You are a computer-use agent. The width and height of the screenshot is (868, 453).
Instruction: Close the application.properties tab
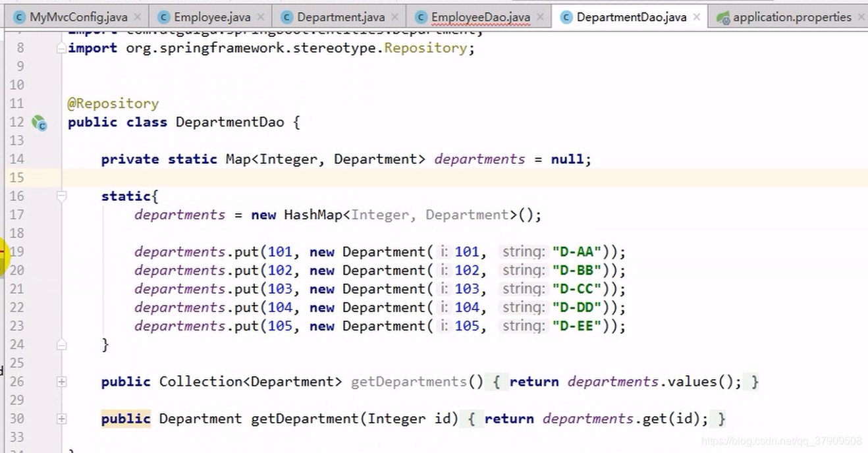(862, 17)
